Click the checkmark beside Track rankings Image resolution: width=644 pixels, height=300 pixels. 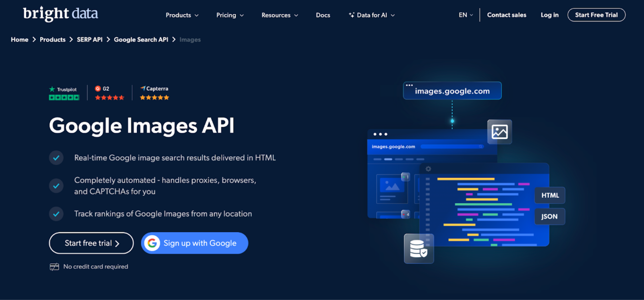point(56,214)
